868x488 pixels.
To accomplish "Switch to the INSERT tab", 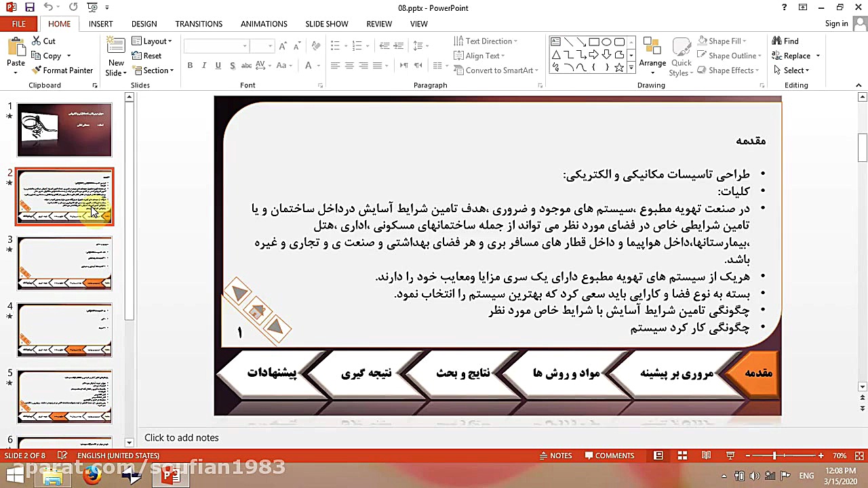I will point(100,24).
